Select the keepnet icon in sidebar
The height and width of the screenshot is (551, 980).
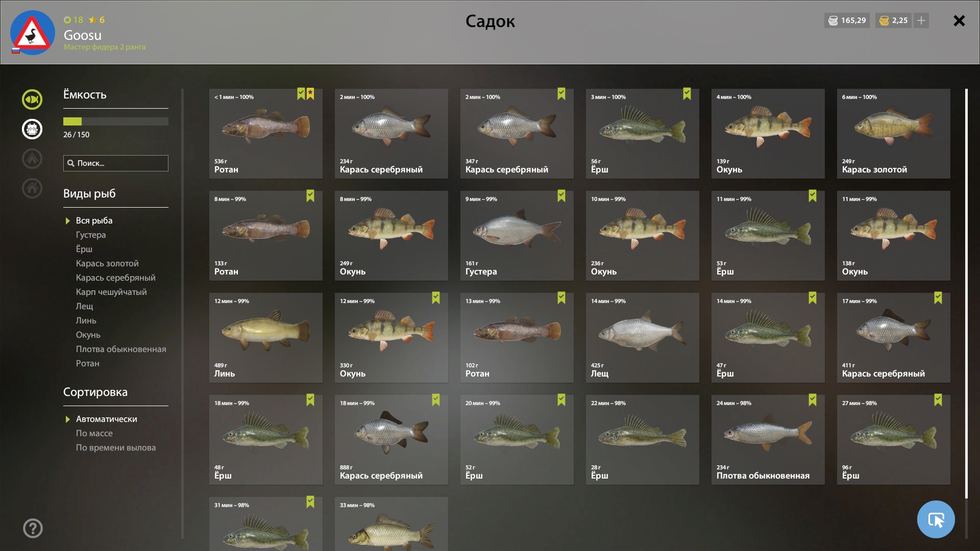click(x=32, y=129)
